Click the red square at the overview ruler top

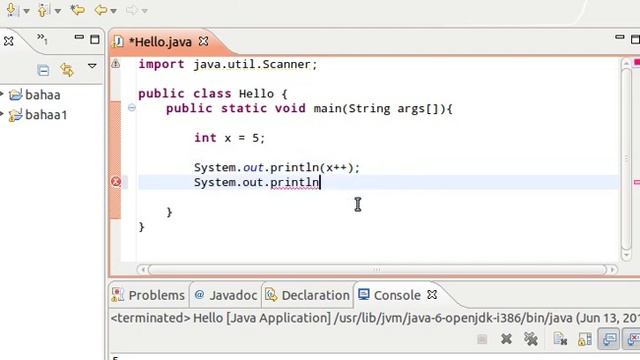click(636, 62)
